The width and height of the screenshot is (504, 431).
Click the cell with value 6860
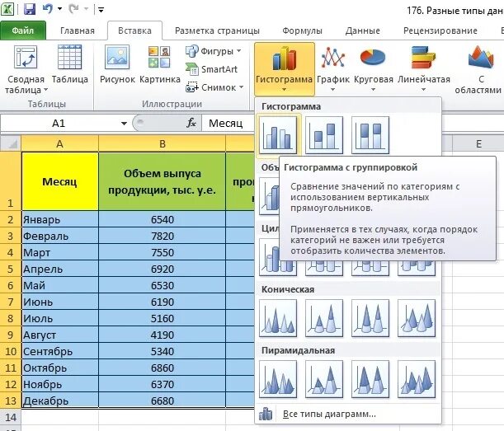click(x=163, y=368)
